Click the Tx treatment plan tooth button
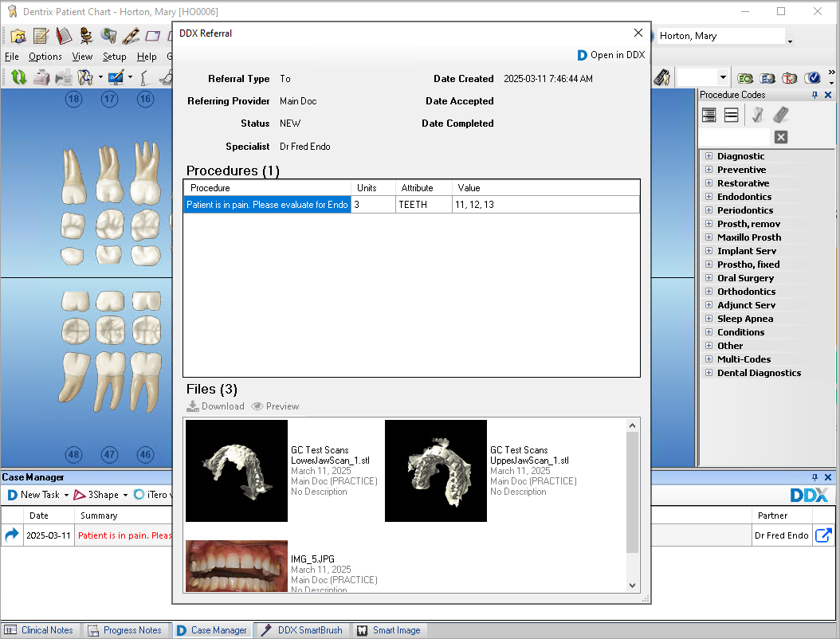Screen dimensions: 840x639 [789, 78]
